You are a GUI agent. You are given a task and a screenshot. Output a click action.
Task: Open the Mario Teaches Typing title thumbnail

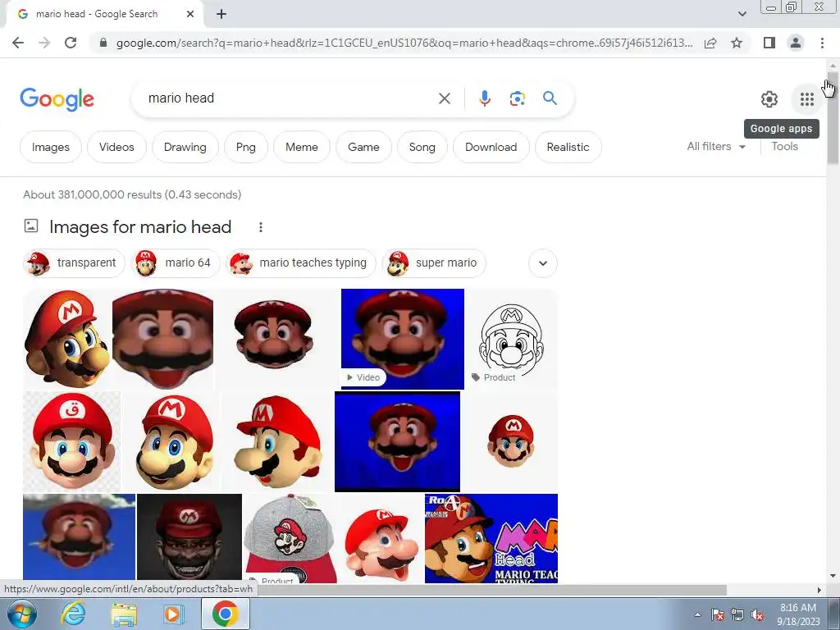click(491, 538)
